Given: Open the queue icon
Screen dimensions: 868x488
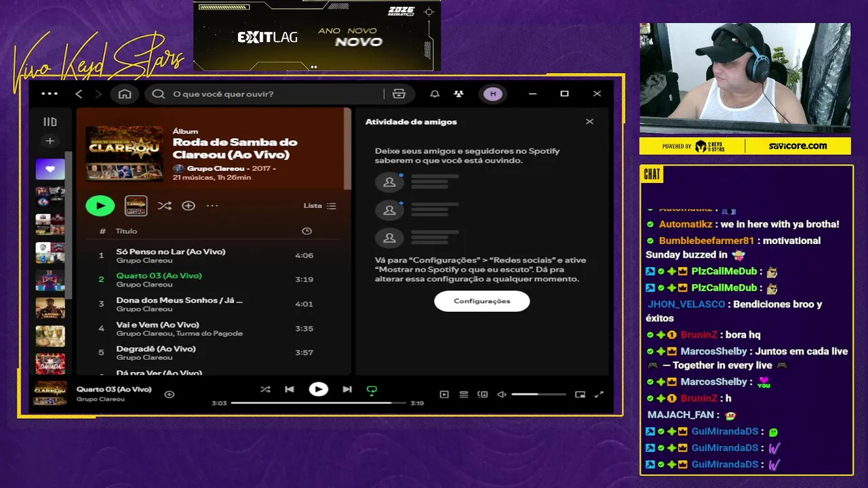Looking at the screenshot, I should click(464, 394).
